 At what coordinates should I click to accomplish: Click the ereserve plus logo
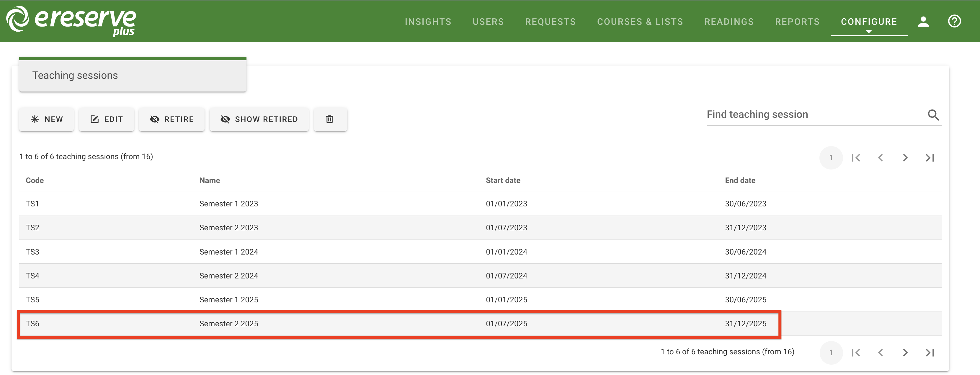(71, 21)
